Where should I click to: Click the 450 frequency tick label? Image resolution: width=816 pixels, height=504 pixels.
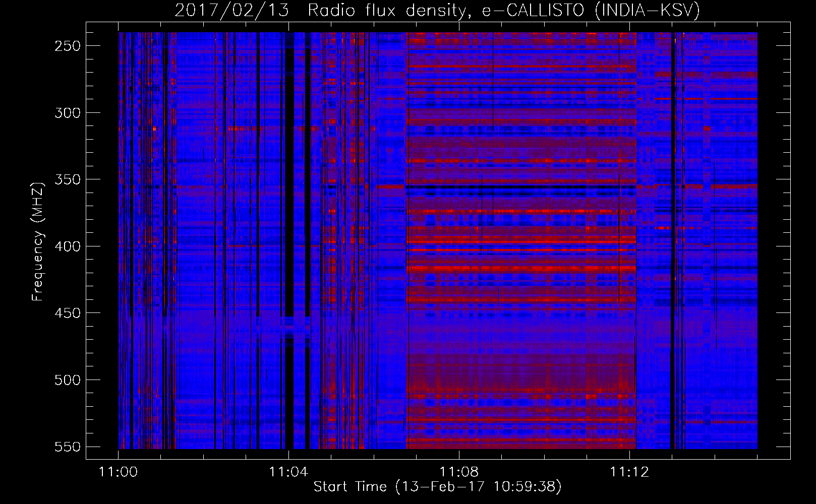68,313
